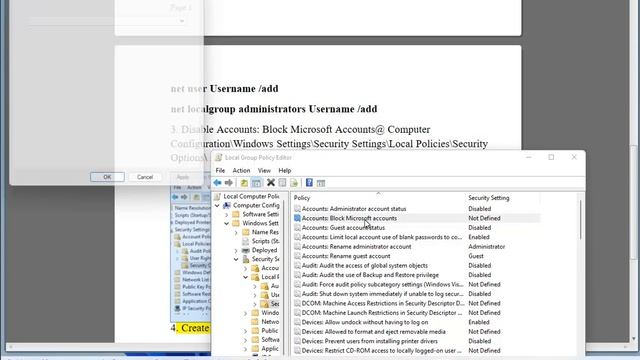Click the Local Computer Policy root icon
The height and width of the screenshot is (360, 640).
[218, 196]
